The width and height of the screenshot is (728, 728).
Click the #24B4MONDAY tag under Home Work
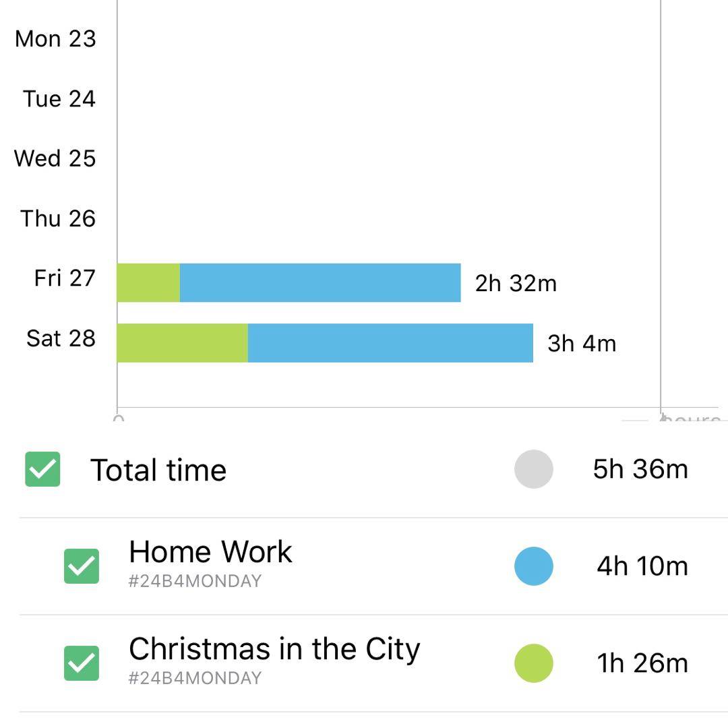tap(195, 581)
